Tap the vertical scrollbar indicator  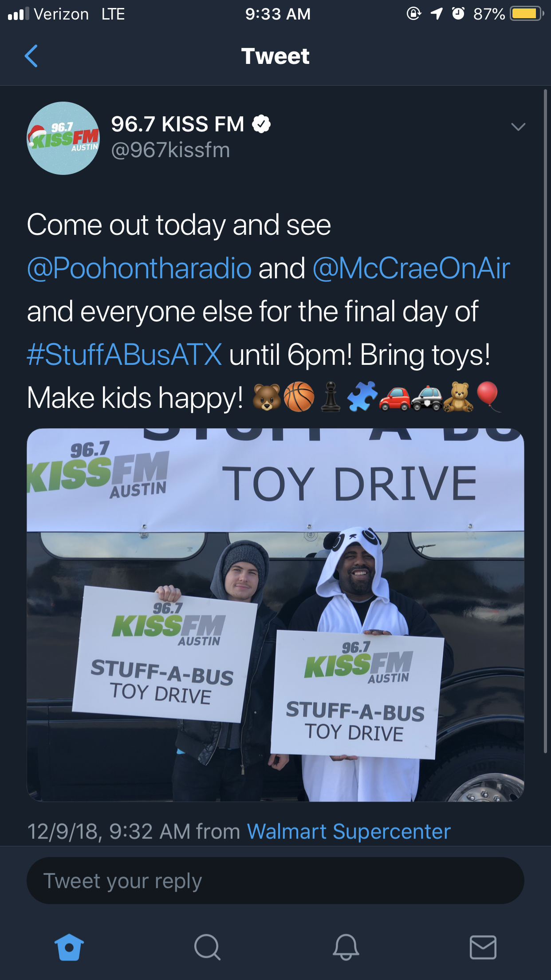click(545, 422)
